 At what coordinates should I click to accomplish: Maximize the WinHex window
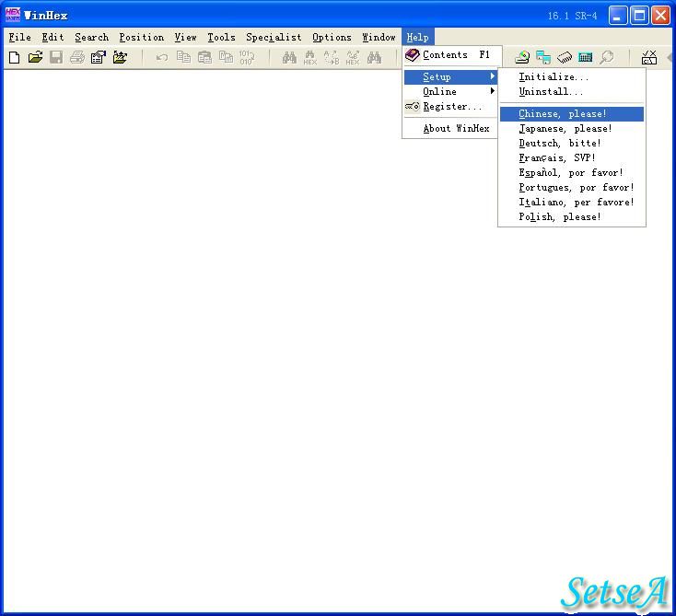639,16
